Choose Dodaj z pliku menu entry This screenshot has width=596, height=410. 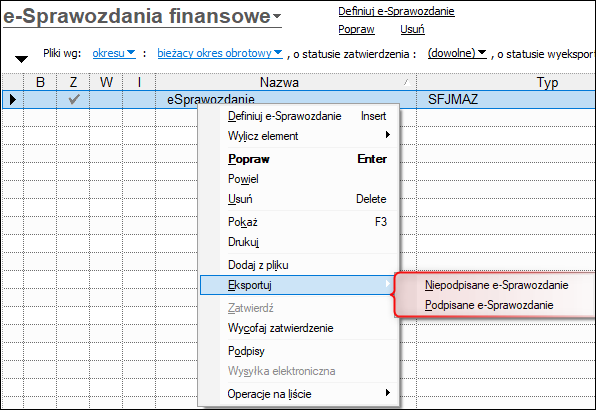tap(258, 265)
